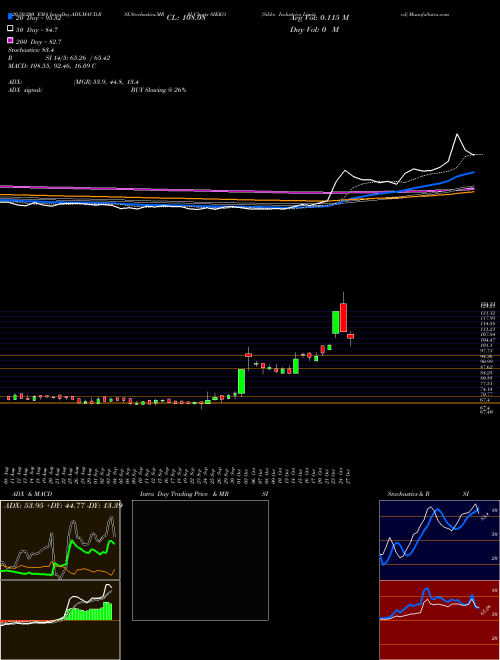Viewport: 500px width, 660px height.
Task: Click the 'CL: 108.08' closing price text
Action: coord(186,18)
